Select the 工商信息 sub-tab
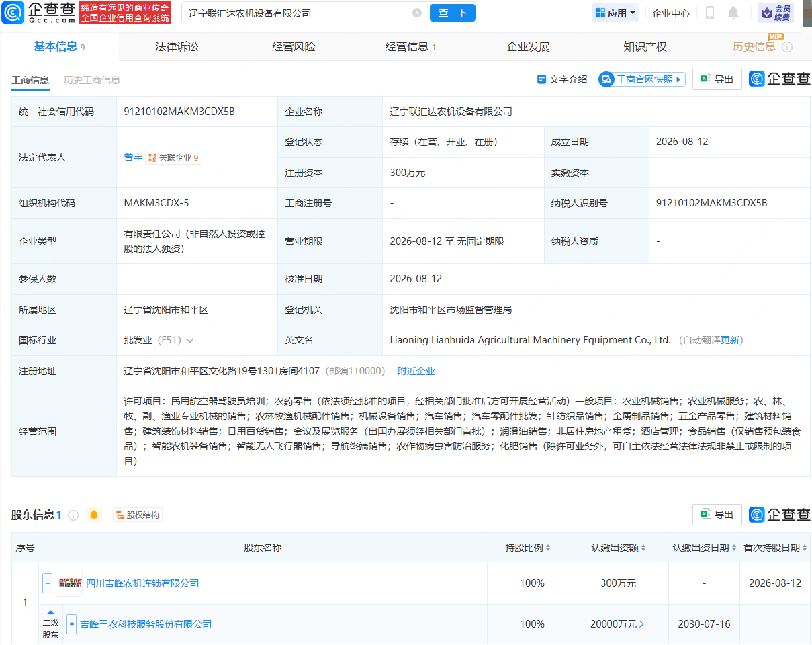812x645 pixels. (x=30, y=80)
